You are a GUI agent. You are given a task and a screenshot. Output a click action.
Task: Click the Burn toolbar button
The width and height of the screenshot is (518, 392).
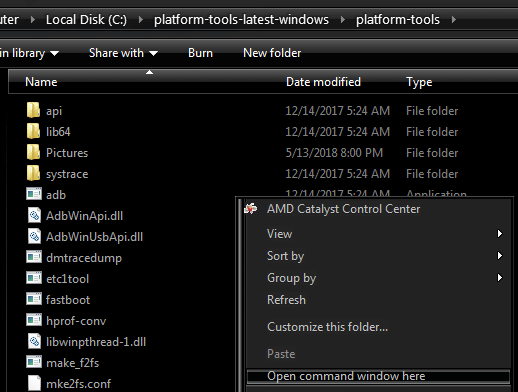click(200, 53)
